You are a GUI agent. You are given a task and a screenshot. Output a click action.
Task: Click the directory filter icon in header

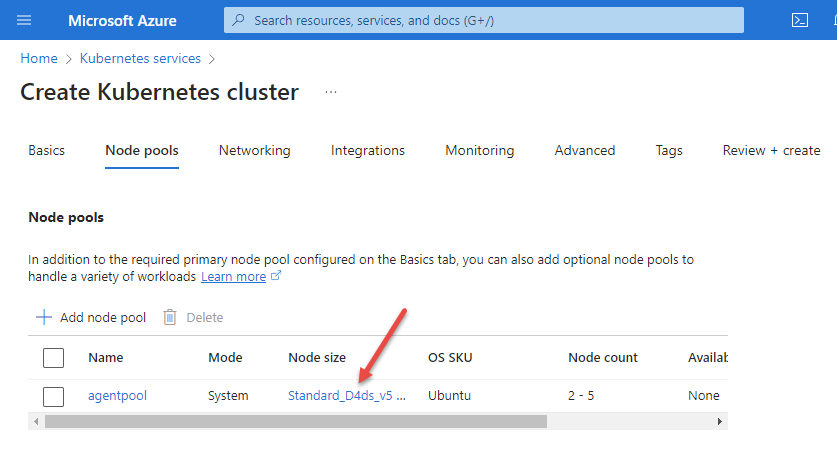[832, 20]
